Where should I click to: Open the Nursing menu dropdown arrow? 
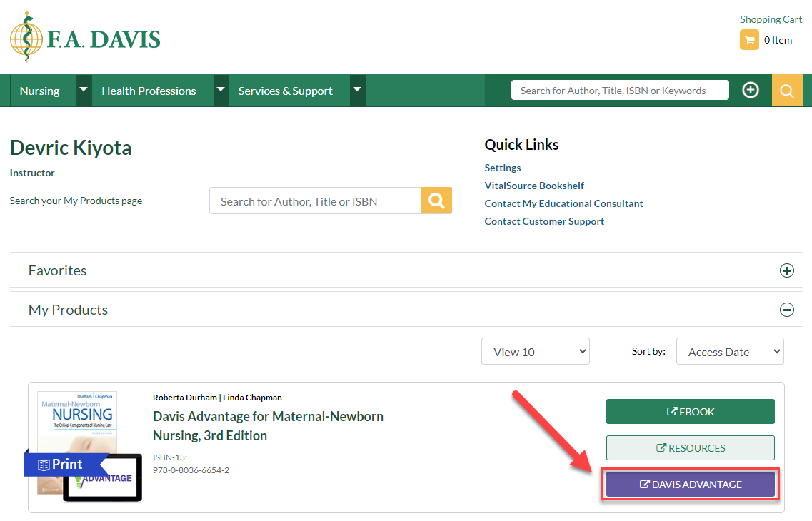(84, 90)
